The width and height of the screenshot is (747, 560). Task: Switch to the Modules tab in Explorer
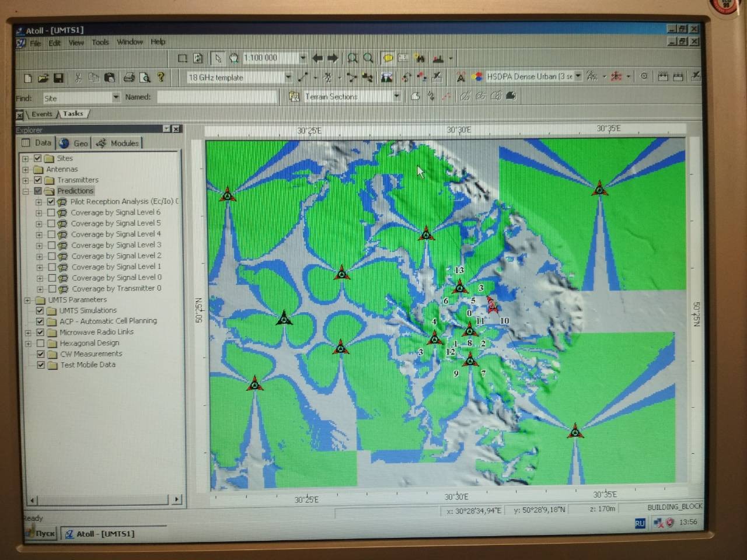click(x=118, y=143)
